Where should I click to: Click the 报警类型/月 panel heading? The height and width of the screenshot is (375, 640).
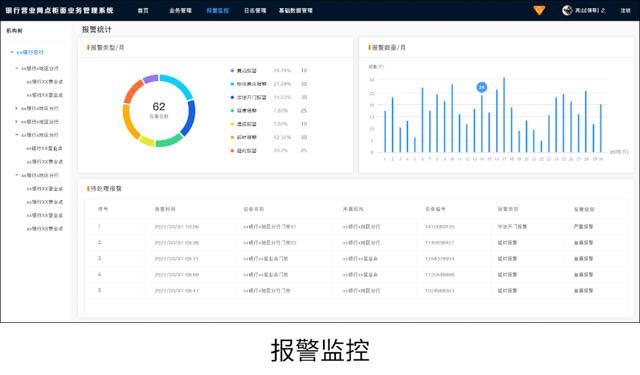point(107,48)
